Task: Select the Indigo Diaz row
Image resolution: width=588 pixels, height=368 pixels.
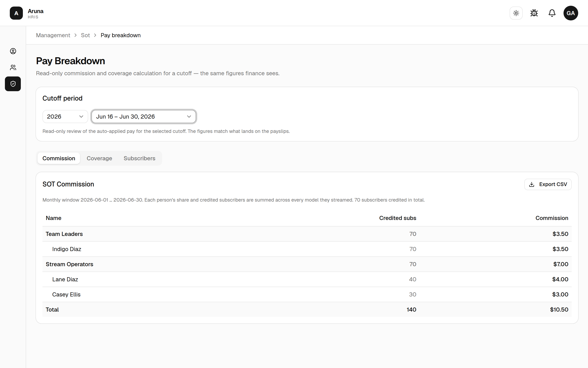Action: tap(307, 249)
